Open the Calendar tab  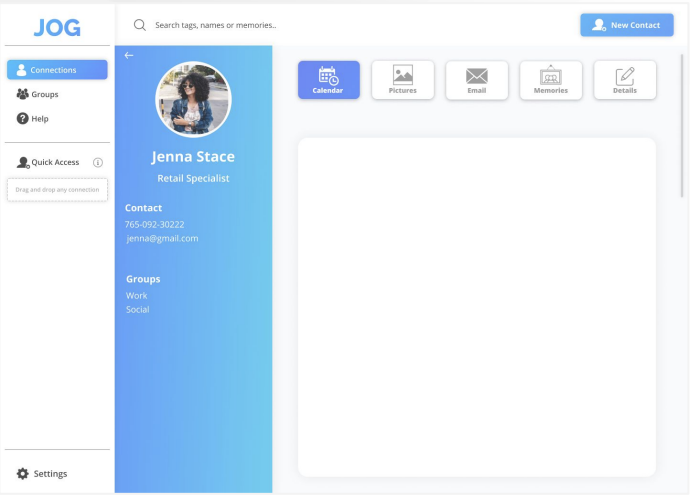328,80
